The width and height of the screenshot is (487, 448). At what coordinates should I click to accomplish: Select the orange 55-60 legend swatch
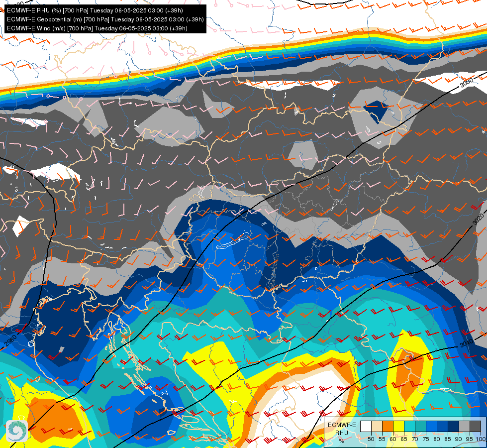(388, 426)
